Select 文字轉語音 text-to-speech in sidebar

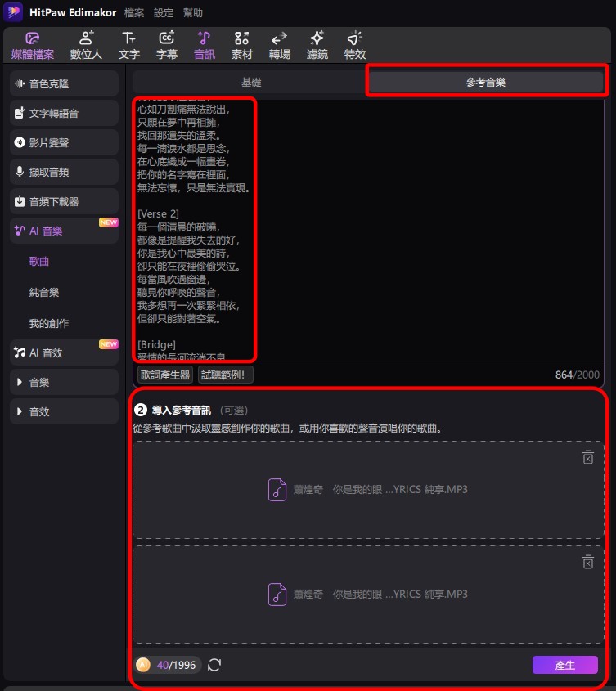pyautogui.click(x=64, y=113)
